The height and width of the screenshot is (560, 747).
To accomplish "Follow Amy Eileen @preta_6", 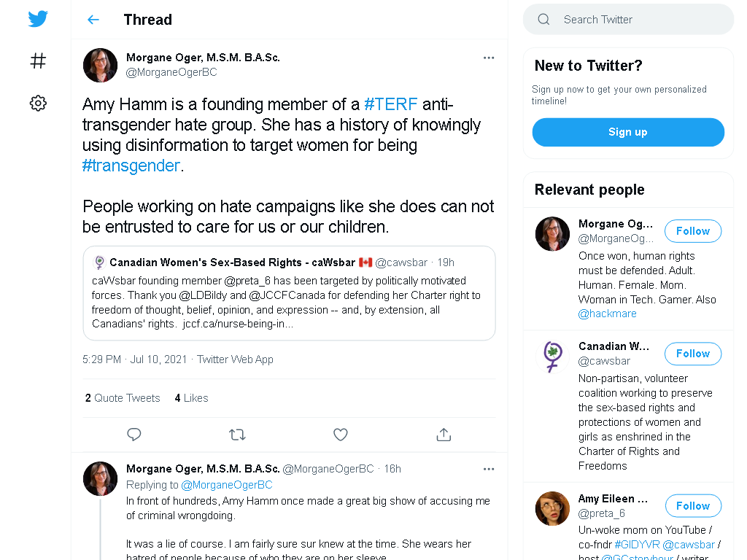I will pos(693,506).
